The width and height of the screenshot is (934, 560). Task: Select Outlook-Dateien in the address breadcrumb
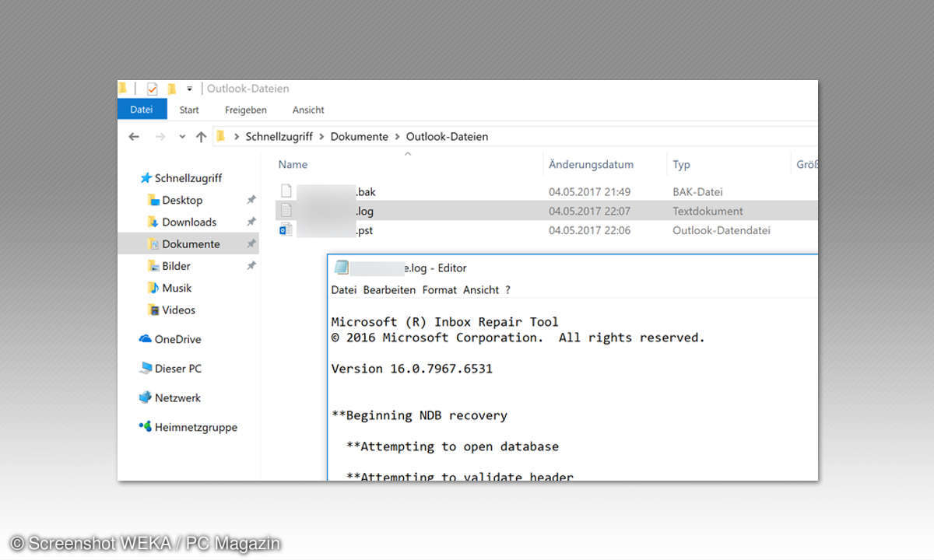(x=448, y=136)
